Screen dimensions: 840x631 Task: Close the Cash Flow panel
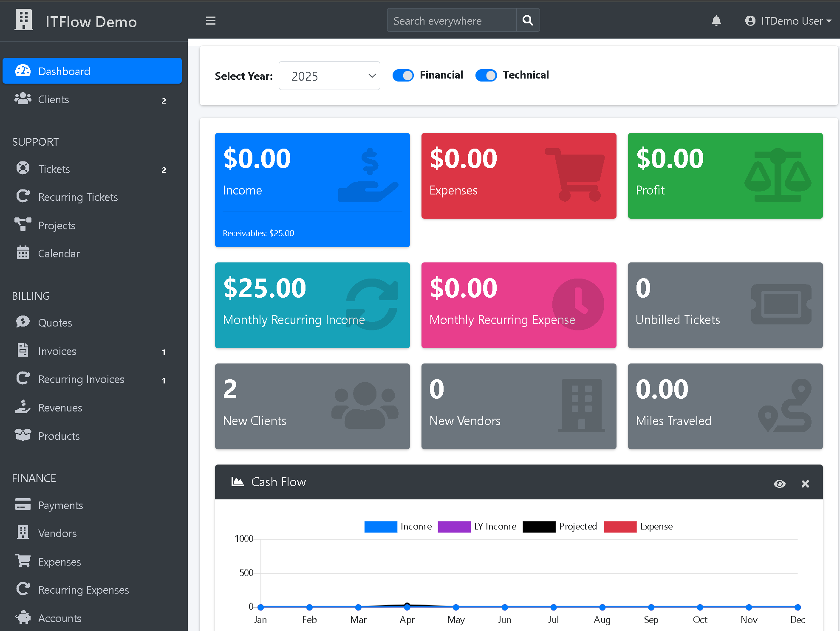pos(805,484)
